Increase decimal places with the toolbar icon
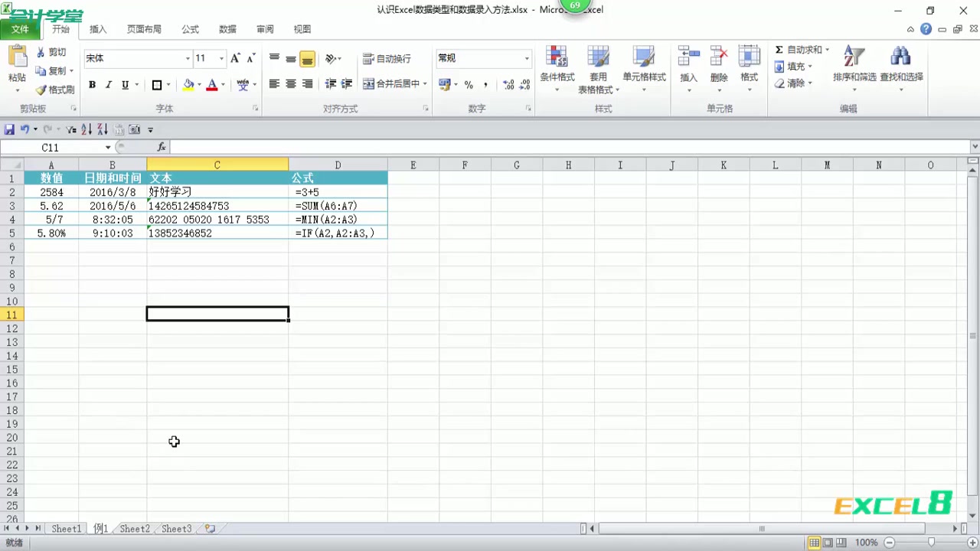Viewport: 980px width, 551px height. [x=507, y=84]
